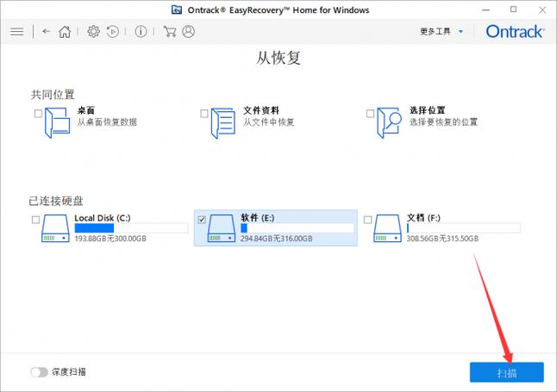Screen dimensions: 557x392
Task: Click the 软件 (E:) drive name
Action: 258,218
